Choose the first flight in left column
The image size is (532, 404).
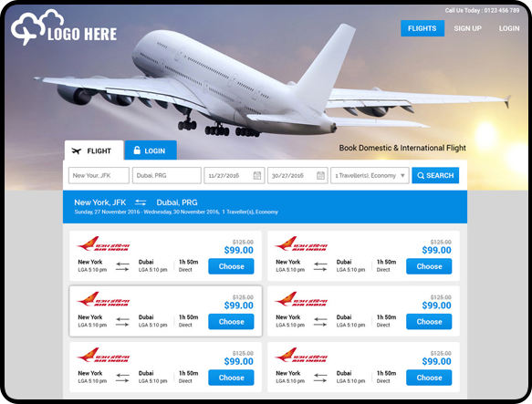pos(231,266)
